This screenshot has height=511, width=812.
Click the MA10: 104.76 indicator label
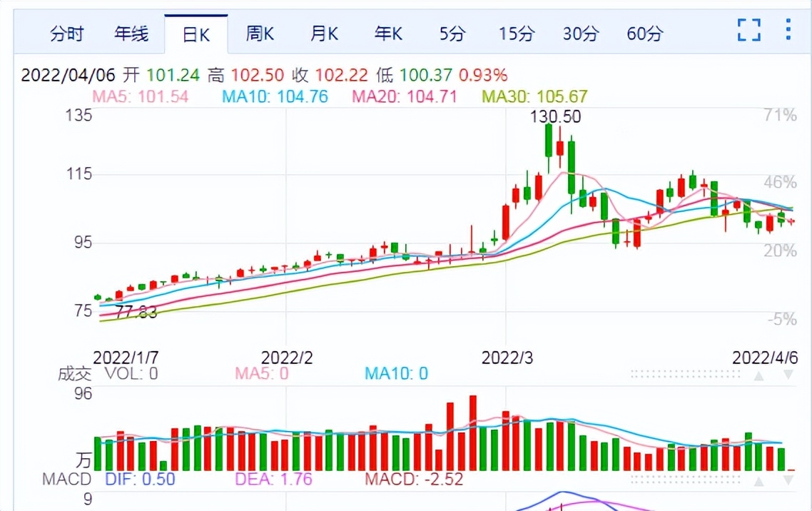[275, 96]
